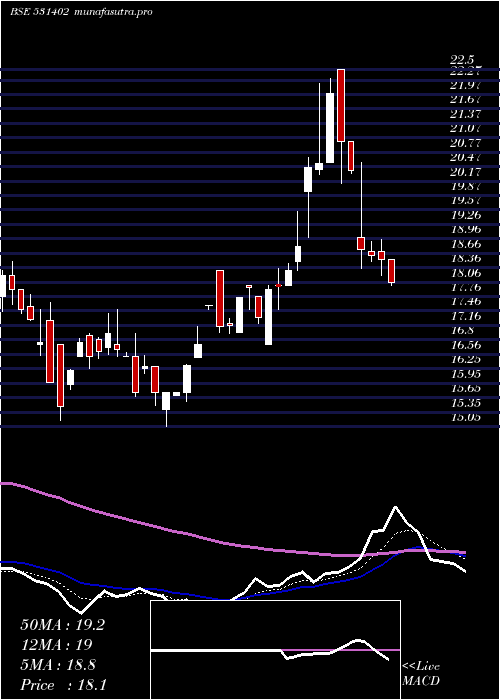Select the 20.47 price axis label

click(466, 157)
